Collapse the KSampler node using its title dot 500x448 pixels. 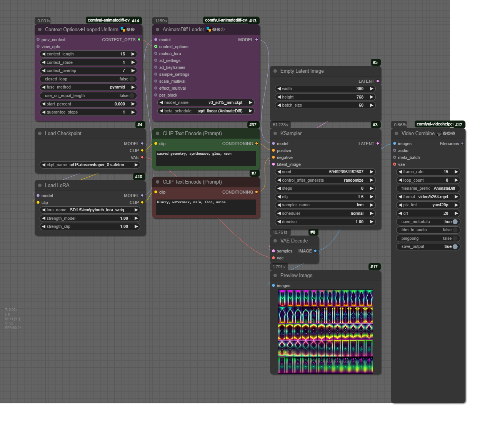[275, 134]
